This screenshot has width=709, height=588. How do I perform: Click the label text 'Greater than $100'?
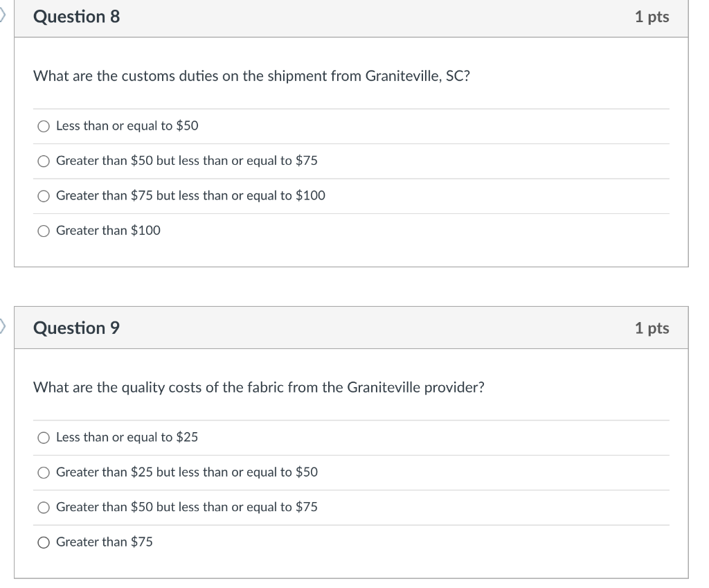pos(108,231)
